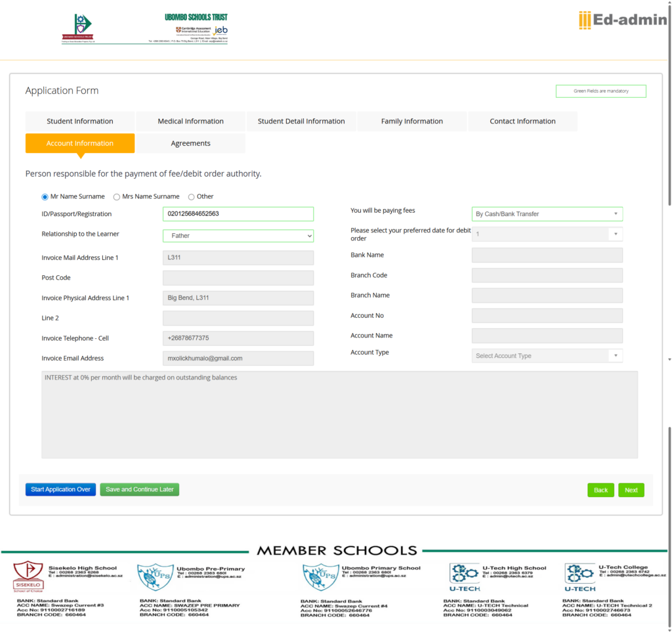Click the Branch Code field

coord(547,275)
